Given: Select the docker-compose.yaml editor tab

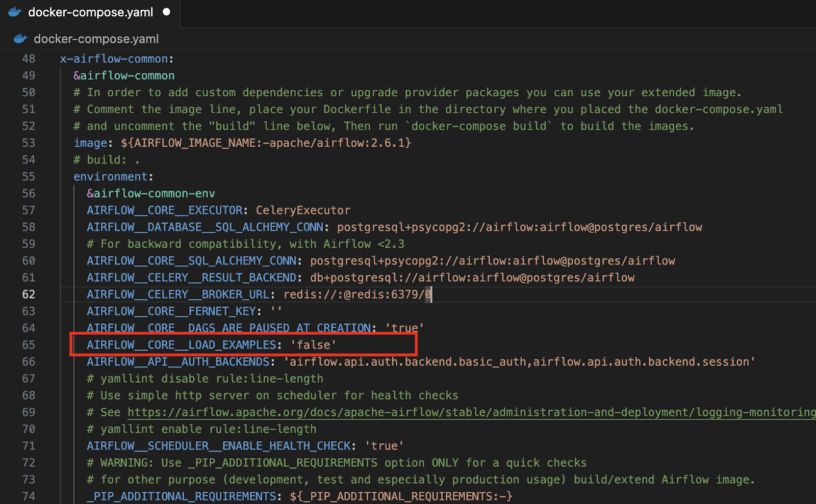Looking at the screenshot, I should 91,12.
